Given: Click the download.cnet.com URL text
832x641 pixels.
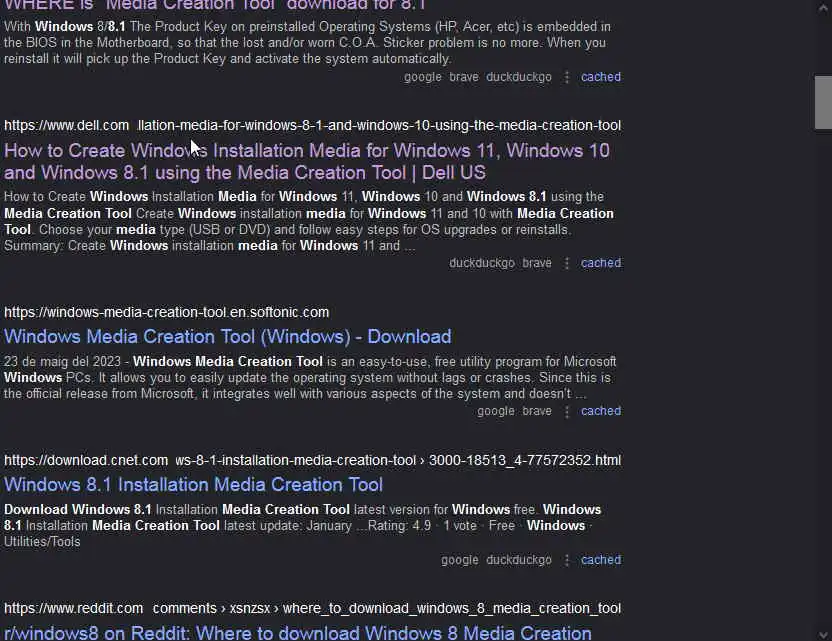Looking at the screenshot, I should tap(86, 460).
